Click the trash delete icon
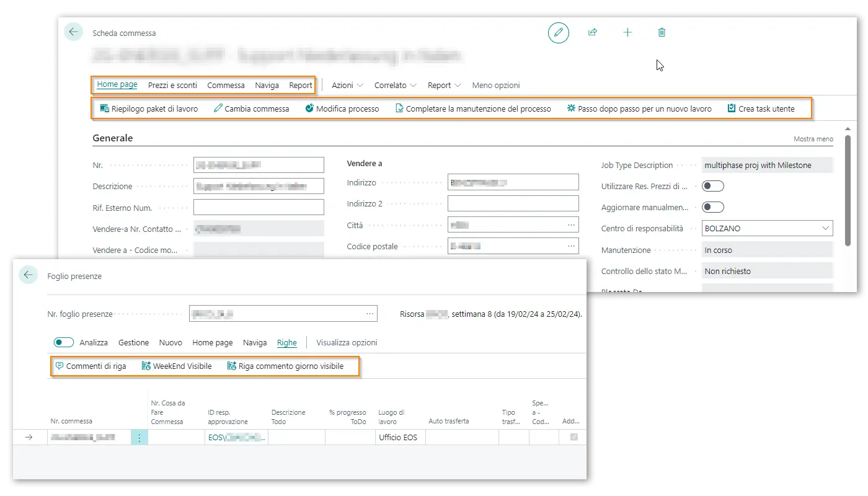Viewport: 868px width, 496px height. coord(662,32)
